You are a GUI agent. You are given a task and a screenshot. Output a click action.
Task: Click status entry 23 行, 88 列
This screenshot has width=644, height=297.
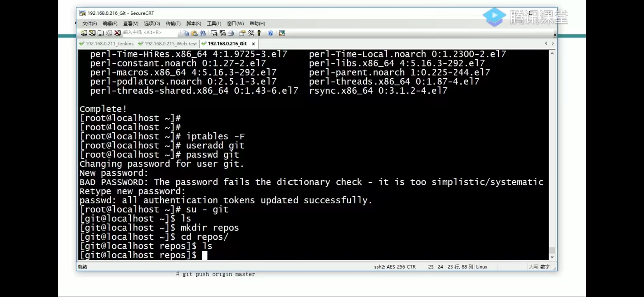(x=460, y=267)
